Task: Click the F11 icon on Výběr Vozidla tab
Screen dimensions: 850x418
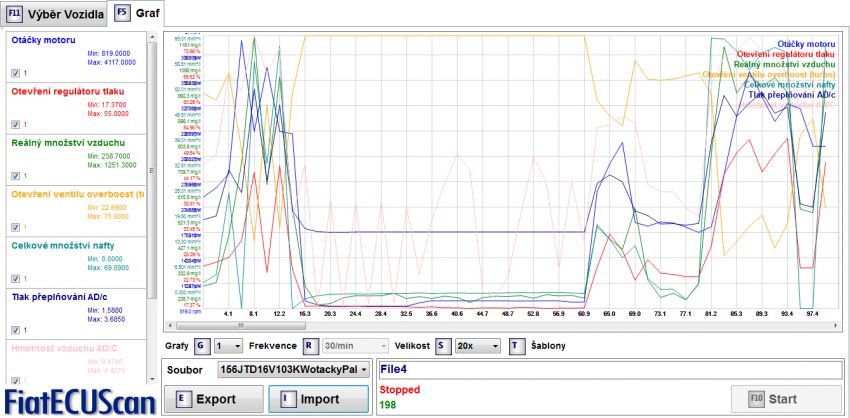Action: [x=15, y=13]
